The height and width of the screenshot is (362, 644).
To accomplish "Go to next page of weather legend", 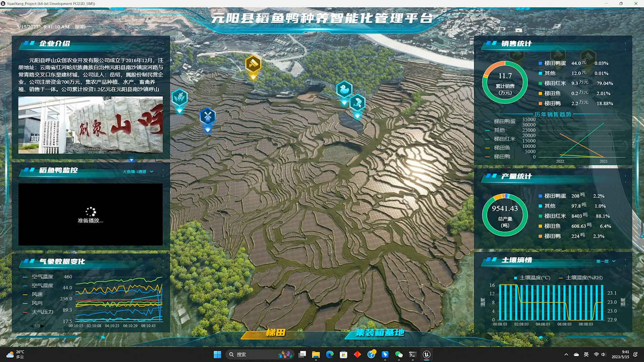I will tap(43, 326).
